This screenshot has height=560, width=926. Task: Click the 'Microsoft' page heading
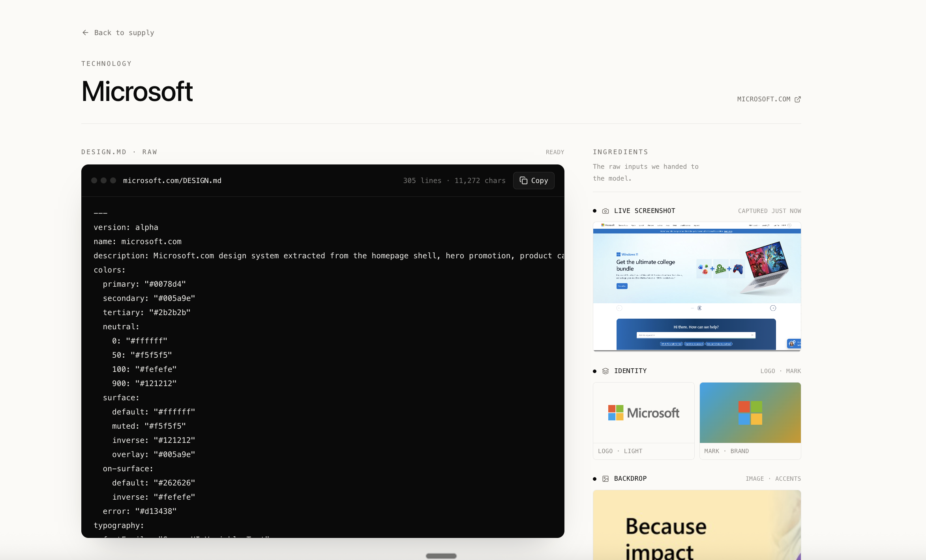pyautogui.click(x=137, y=91)
